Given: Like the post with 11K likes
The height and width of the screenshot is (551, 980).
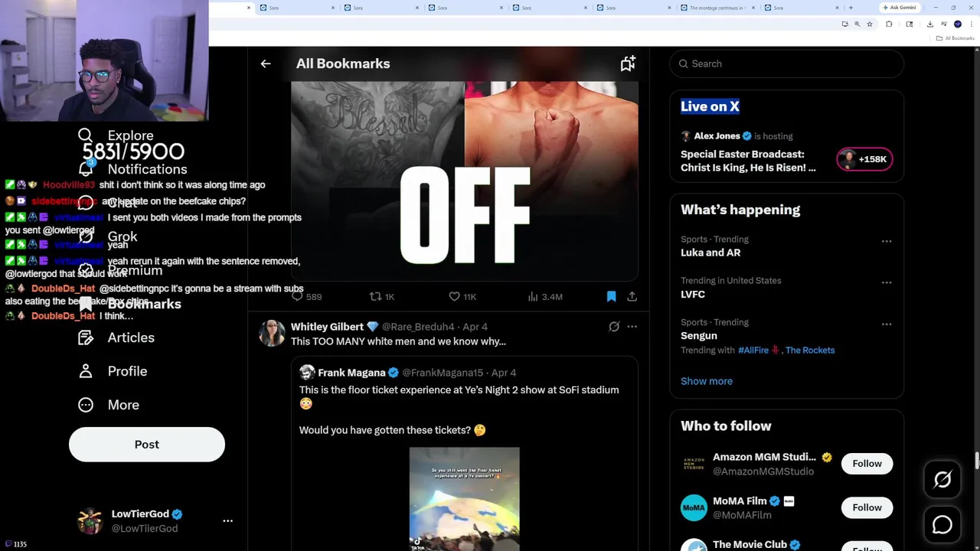Looking at the screenshot, I should pos(454,296).
